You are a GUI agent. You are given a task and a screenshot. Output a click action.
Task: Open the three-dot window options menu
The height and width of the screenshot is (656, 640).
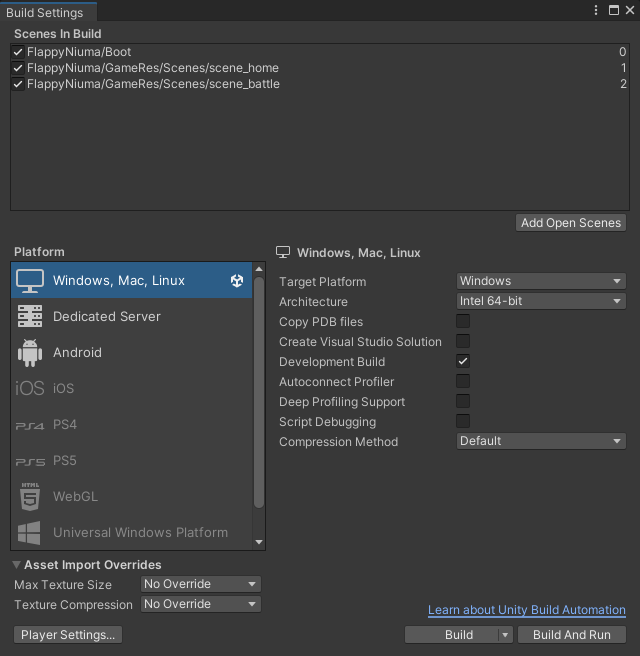596,10
